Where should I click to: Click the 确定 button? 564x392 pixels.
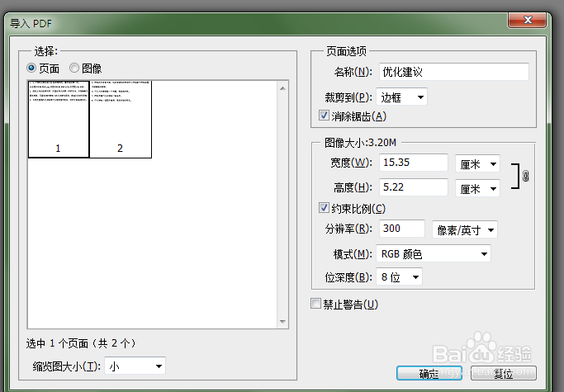pyautogui.click(x=429, y=373)
